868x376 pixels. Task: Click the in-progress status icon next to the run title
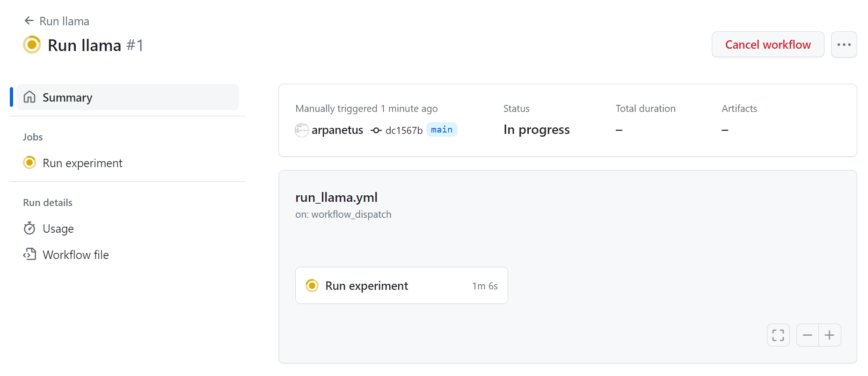tap(32, 45)
